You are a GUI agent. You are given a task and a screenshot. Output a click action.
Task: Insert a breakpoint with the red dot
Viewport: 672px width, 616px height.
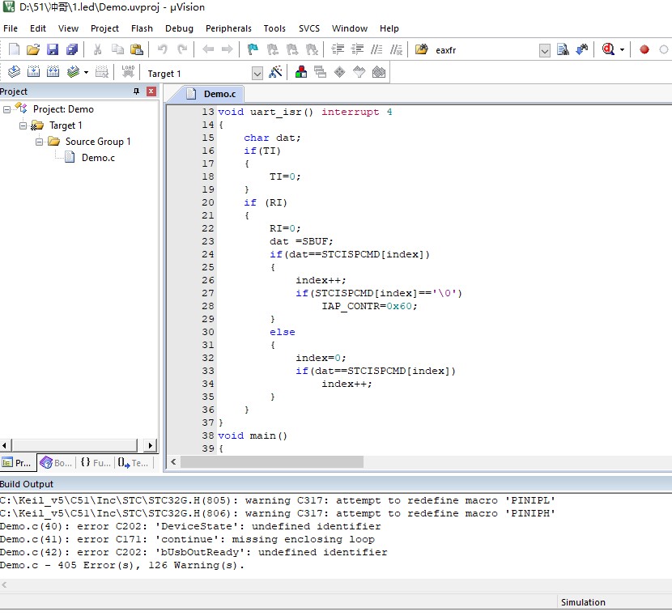click(644, 49)
